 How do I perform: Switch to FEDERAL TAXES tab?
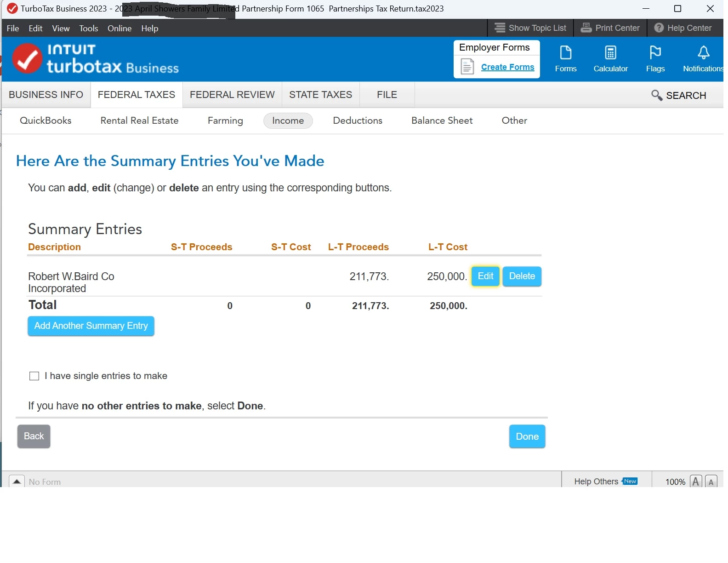tap(136, 95)
